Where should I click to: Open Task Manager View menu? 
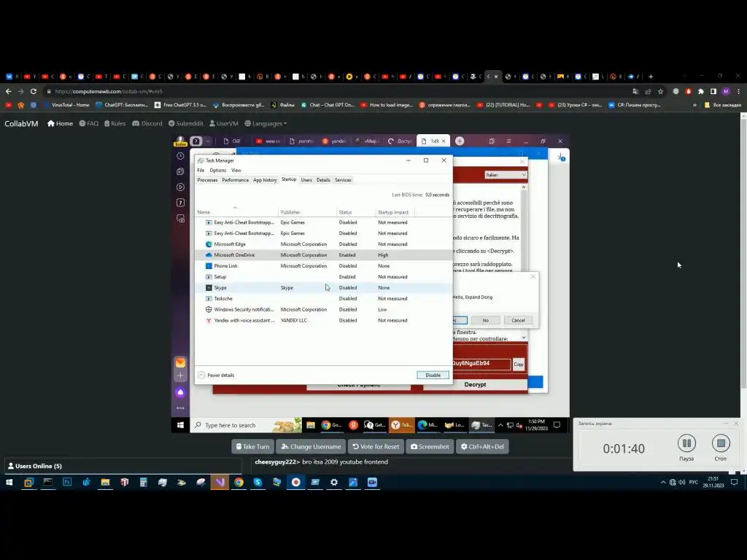(236, 171)
